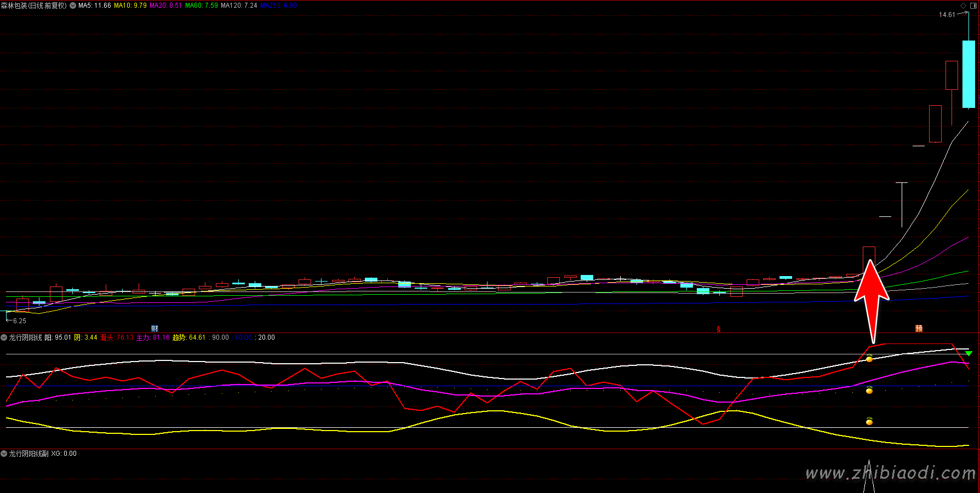Click the MA120: 7.24 label

click(239, 5)
